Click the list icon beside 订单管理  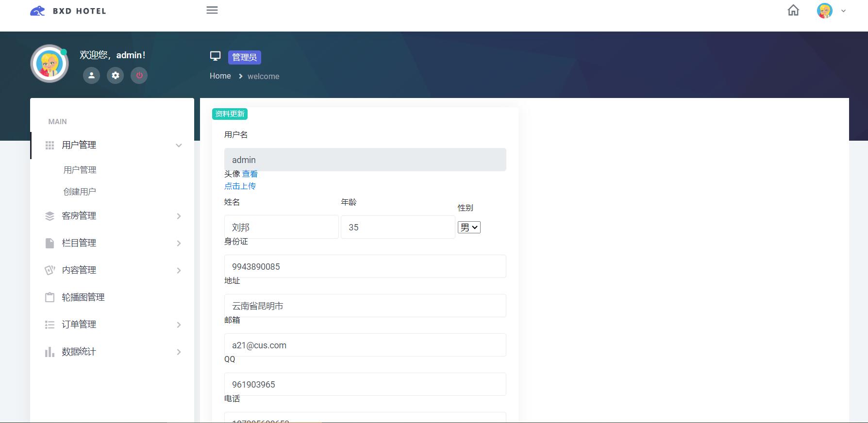(50, 325)
